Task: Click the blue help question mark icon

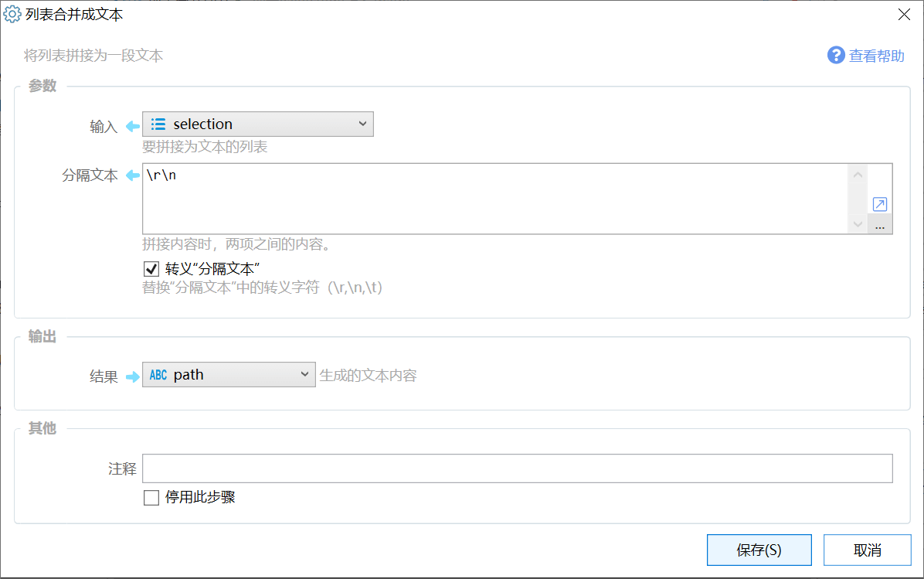Action: click(x=836, y=56)
